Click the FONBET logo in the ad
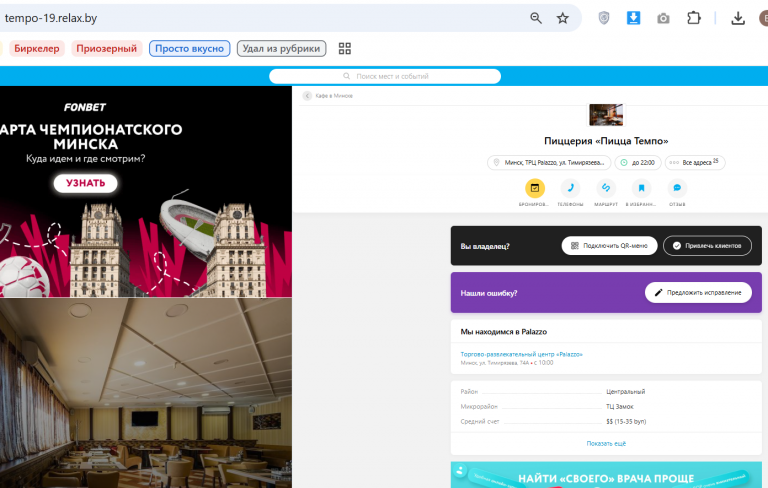The image size is (768, 488). click(85, 107)
